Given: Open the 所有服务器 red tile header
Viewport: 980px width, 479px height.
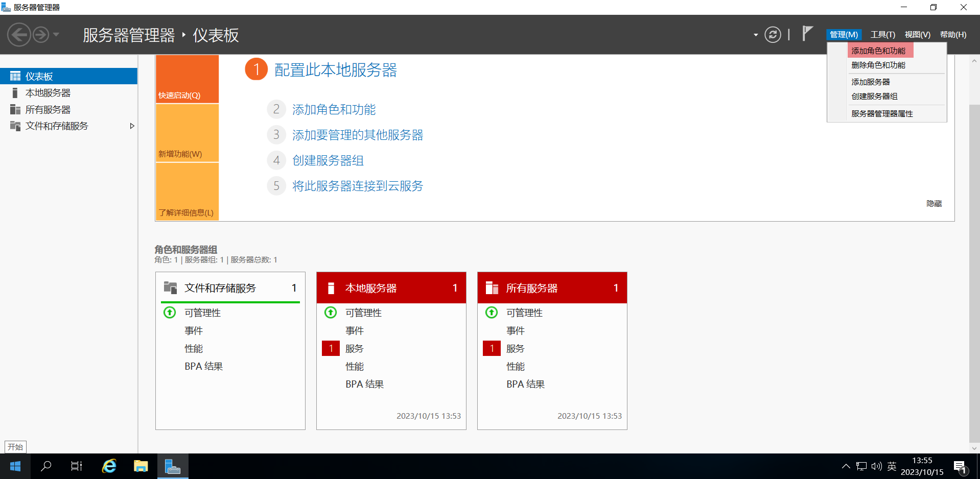Looking at the screenshot, I should click(552, 288).
